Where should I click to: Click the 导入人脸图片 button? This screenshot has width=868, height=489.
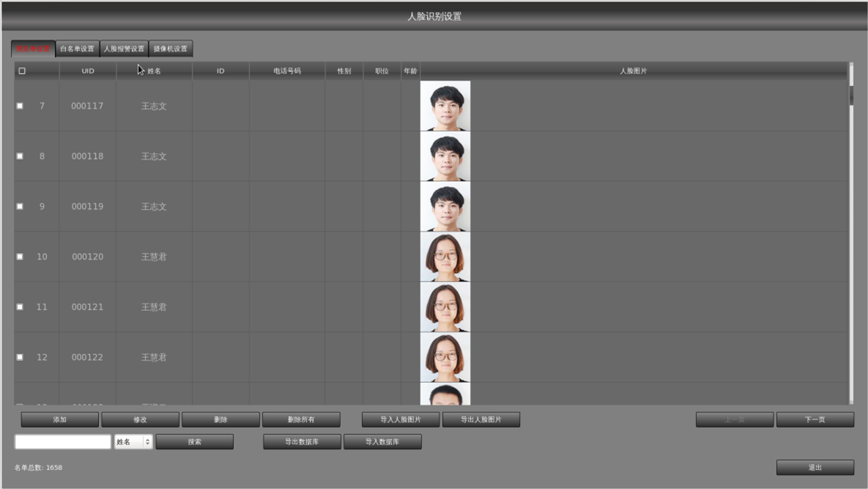coord(401,420)
